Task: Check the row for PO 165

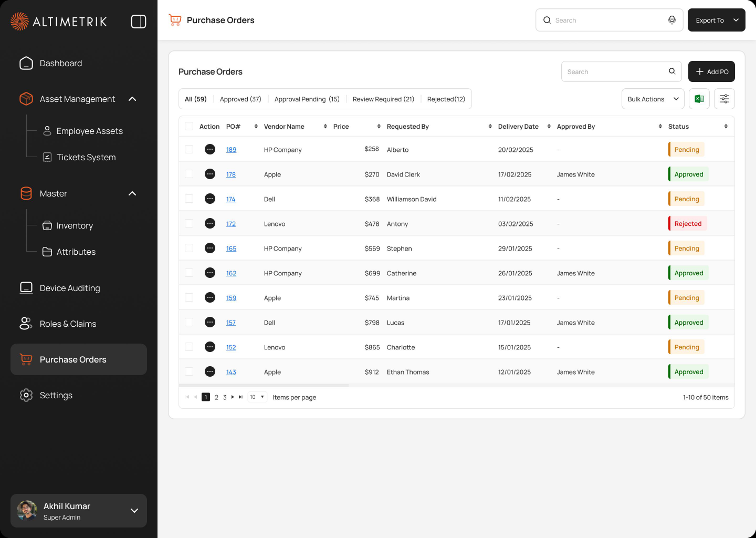Action: tap(189, 248)
